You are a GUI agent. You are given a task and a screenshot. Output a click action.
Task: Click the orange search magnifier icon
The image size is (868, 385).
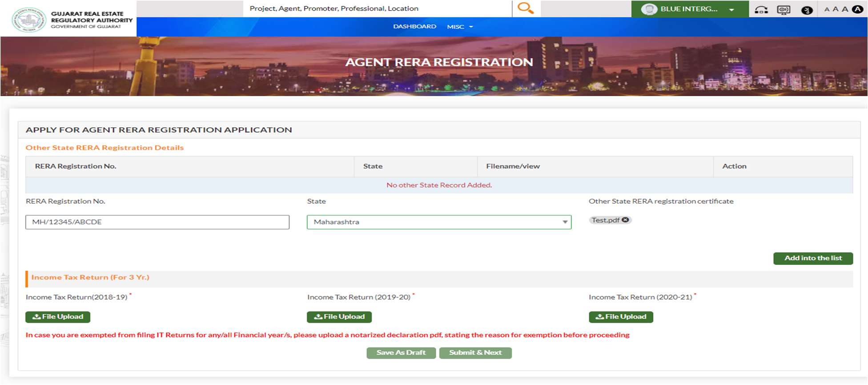tap(526, 8)
